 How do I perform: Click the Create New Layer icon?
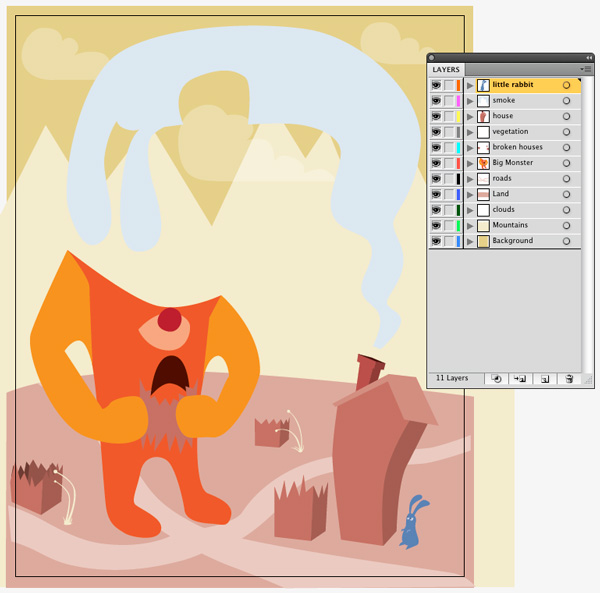coord(545,379)
